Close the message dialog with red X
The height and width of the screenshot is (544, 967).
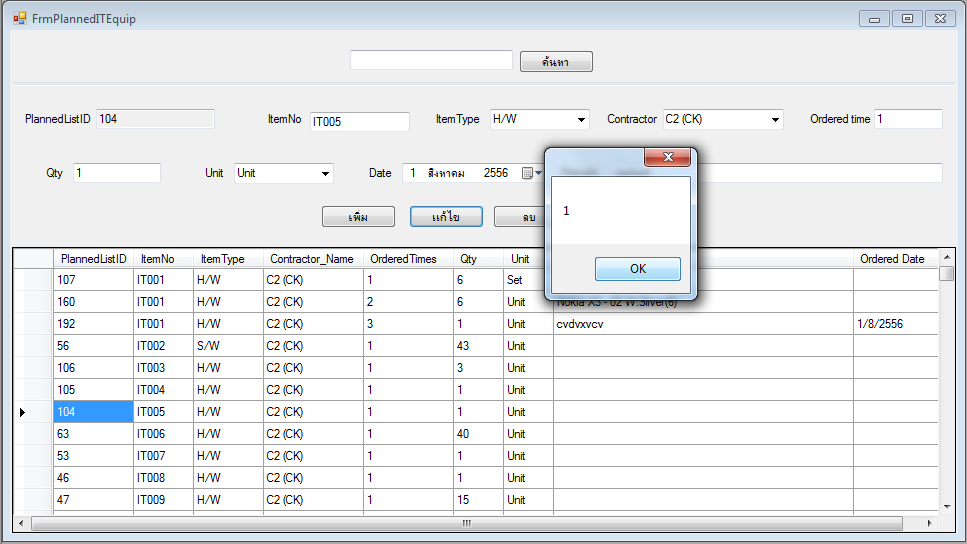pyautogui.click(x=667, y=158)
